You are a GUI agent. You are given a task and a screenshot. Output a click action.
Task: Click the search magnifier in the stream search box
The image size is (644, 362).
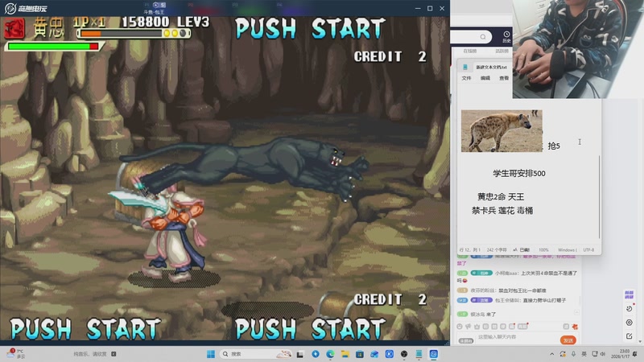coord(483,37)
